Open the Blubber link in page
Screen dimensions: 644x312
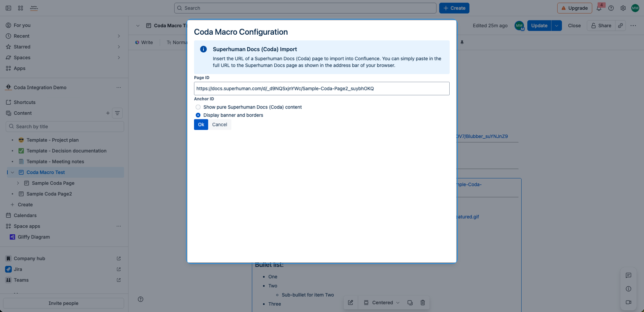coord(482,136)
